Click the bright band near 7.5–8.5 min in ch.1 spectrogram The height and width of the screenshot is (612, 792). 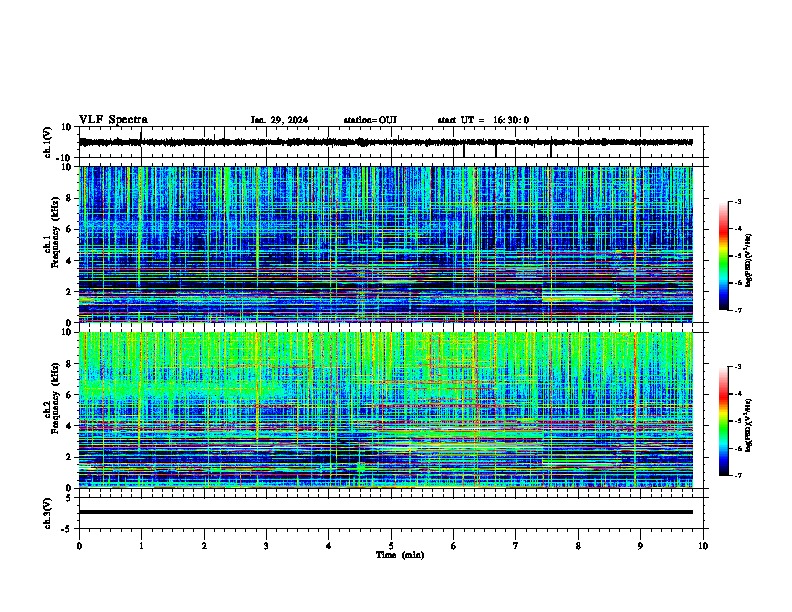tap(581, 295)
